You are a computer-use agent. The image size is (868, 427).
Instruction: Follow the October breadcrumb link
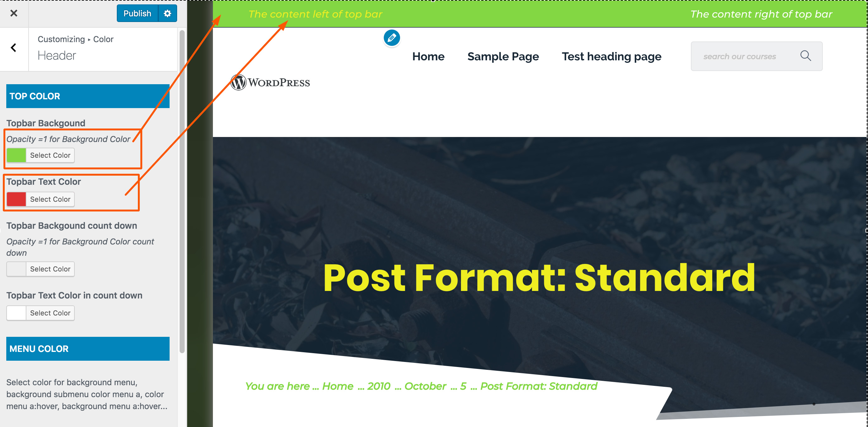point(425,386)
